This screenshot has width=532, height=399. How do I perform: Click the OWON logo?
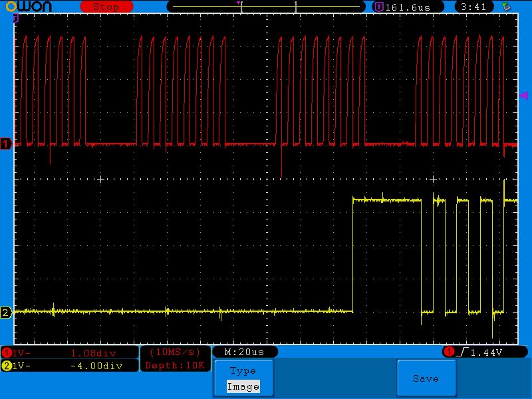tap(29, 7)
